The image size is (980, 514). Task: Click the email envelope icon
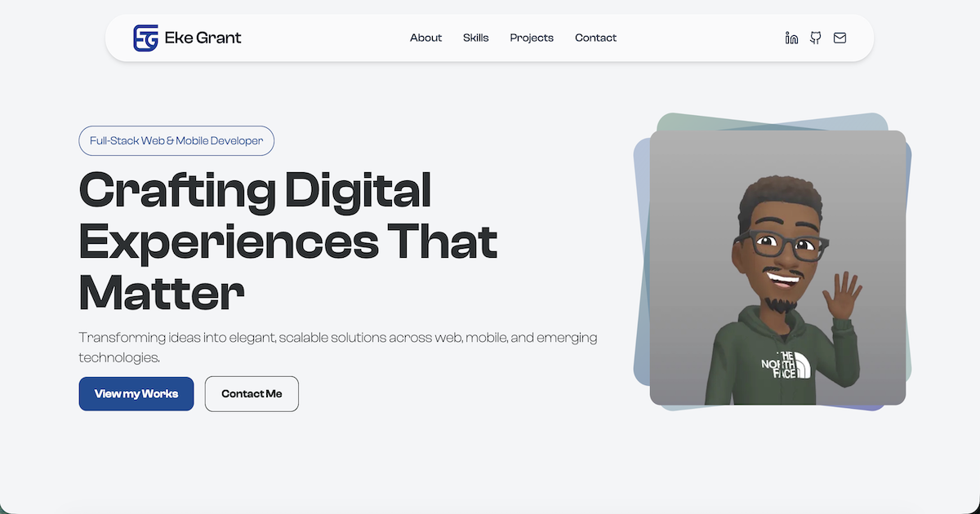pyautogui.click(x=840, y=38)
